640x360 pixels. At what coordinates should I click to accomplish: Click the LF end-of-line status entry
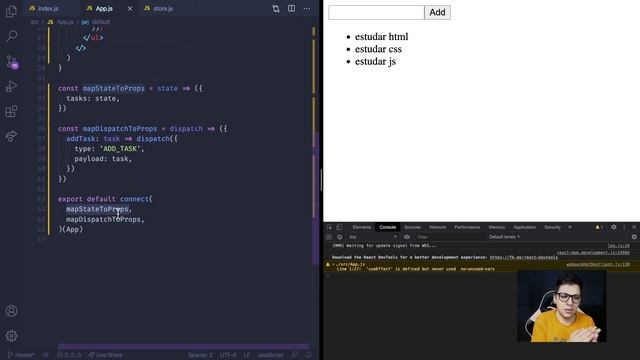click(x=247, y=355)
